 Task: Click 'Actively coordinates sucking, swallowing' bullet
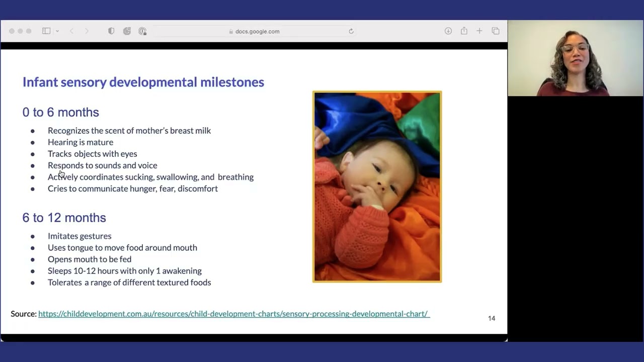(151, 177)
